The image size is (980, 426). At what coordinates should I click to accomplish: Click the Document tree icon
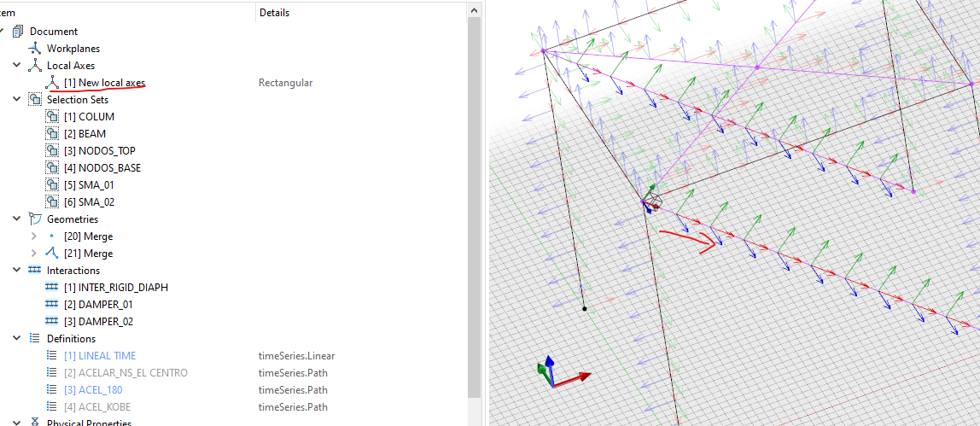[18, 32]
